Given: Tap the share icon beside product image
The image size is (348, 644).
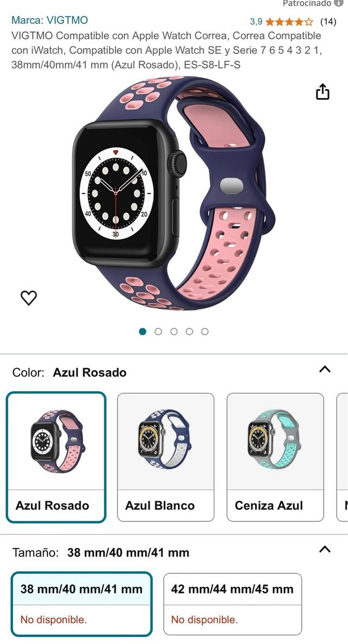Looking at the screenshot, I should (x=322, y=92).
